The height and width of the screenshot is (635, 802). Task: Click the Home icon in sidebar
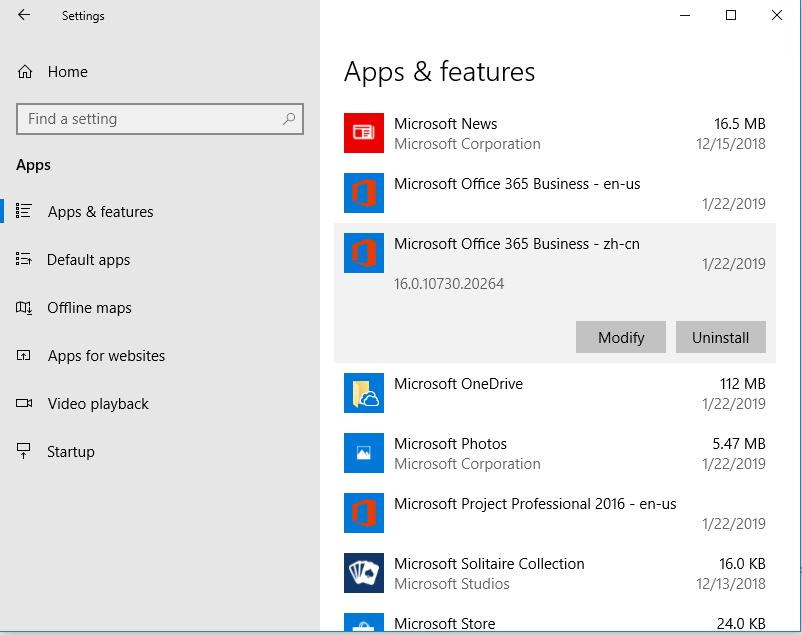point(25,72)
